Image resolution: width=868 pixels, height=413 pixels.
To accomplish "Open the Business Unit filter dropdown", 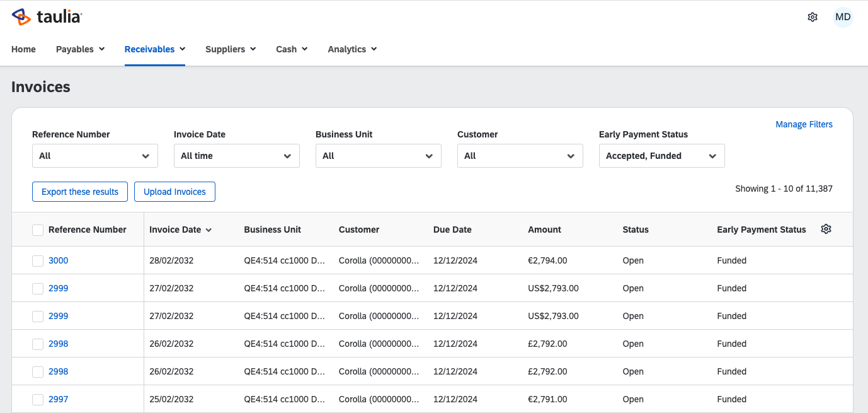I will pos(378,156).
